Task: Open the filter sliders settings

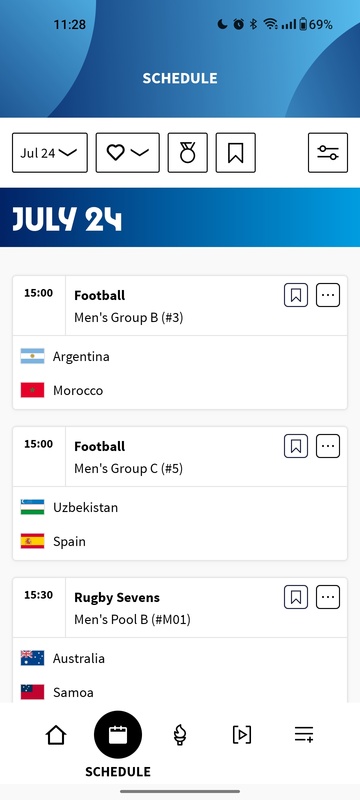Action: [x=328, y=153]
